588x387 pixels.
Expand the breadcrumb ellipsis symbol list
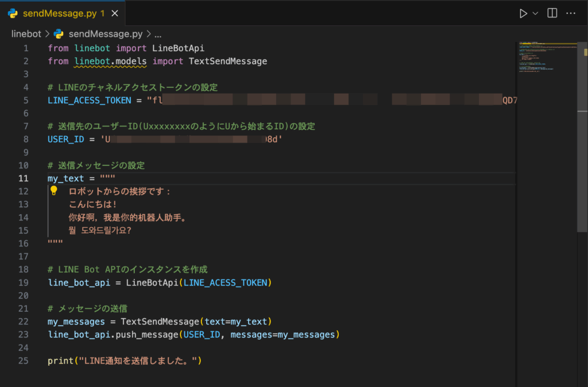pos(158,34)
